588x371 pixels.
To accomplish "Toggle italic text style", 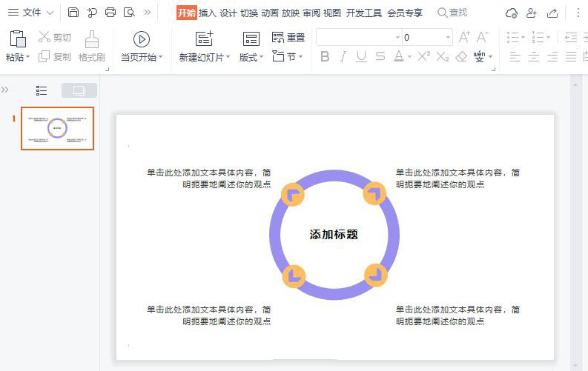I will 343,57.
